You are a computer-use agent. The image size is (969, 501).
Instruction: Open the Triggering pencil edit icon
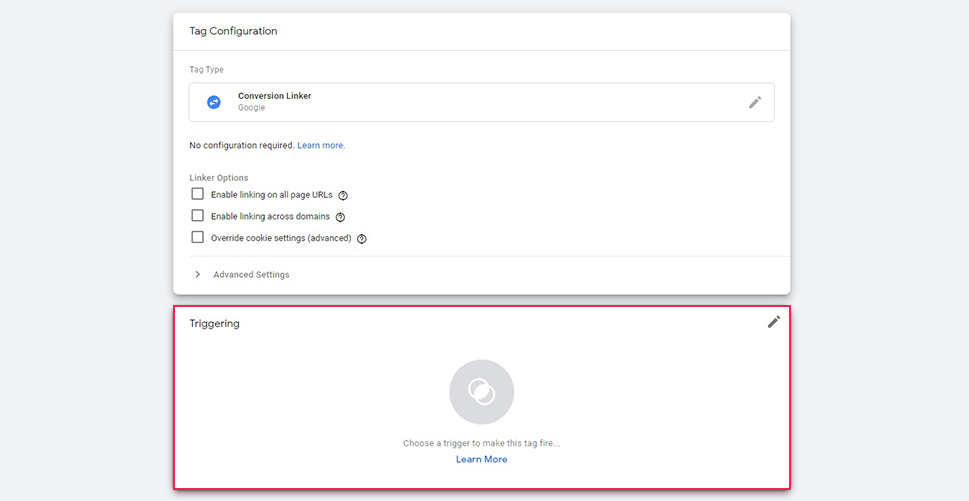774,322
